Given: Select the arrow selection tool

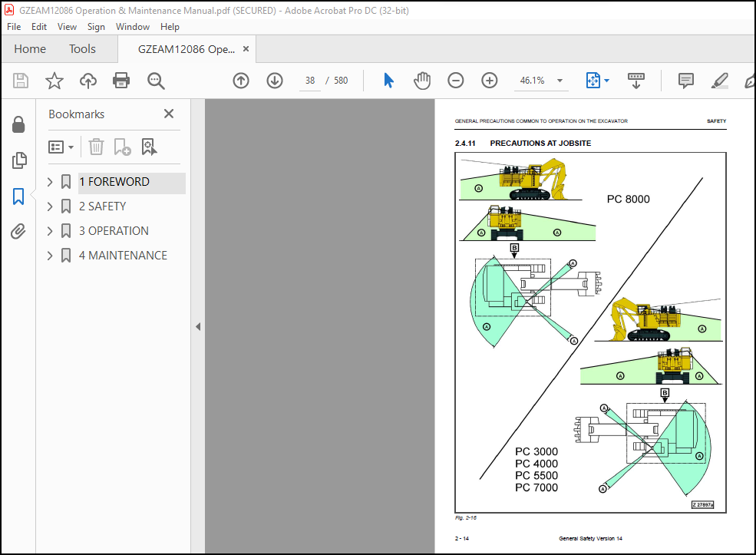Looking at the screenshot, I should pyautogui.click(x=388, y=81).
